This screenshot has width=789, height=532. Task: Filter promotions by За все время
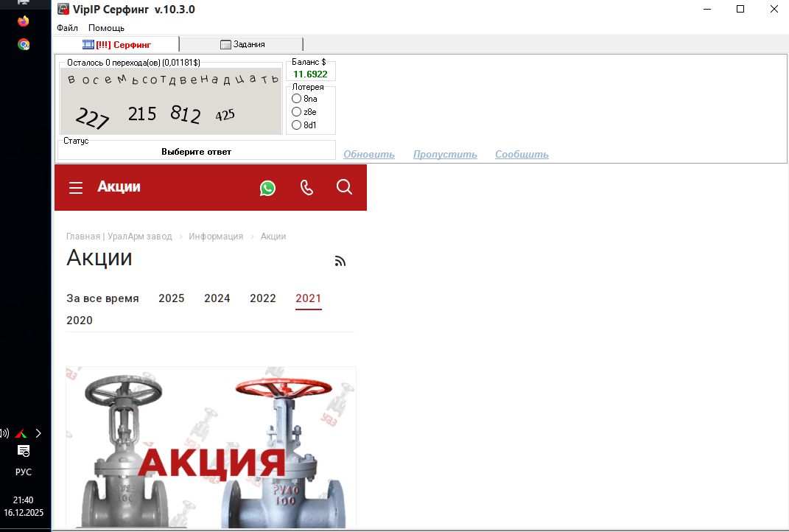[102, 298]
